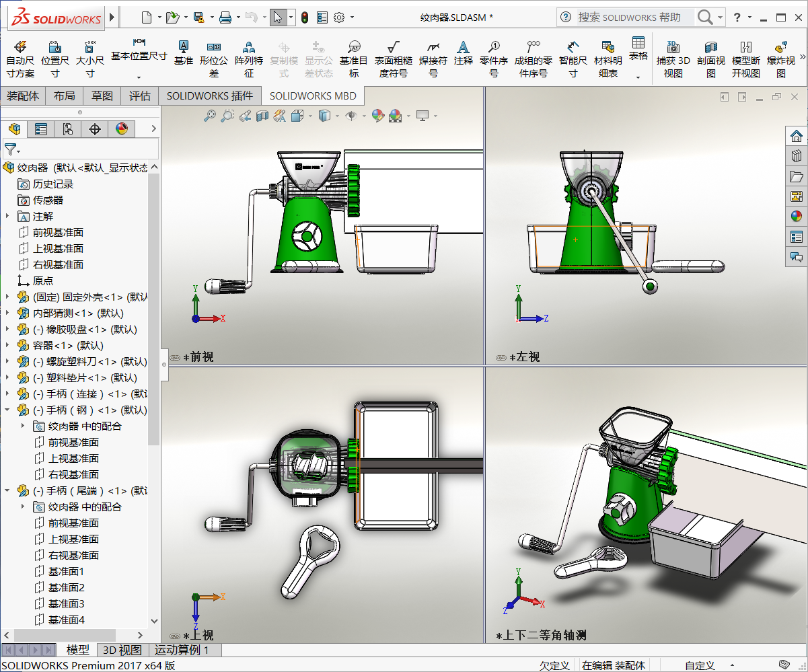Click the feature tree vertical scrollbar
The image size is (808, 672).
tap(154, 309)
